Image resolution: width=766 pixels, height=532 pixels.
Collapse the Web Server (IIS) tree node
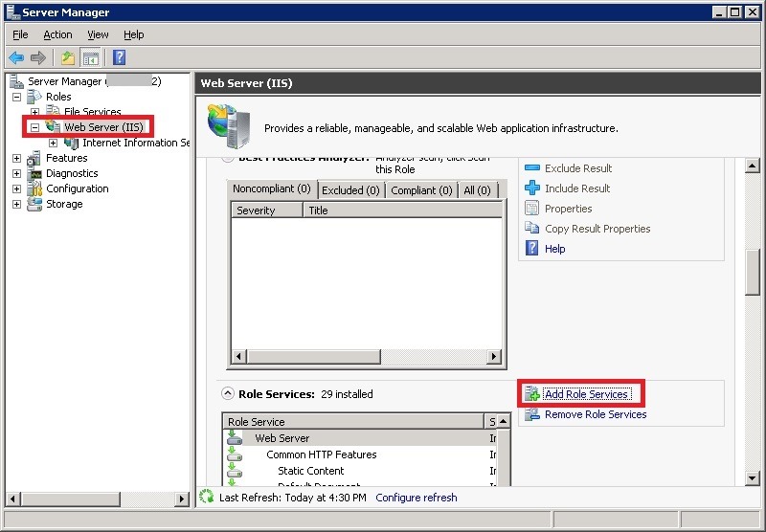pos(34,127)
